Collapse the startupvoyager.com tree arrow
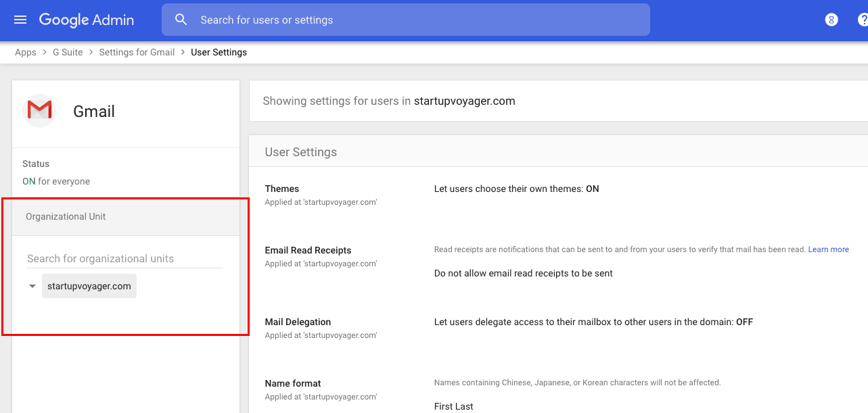The height and width of the screenshot is (413, 868). [32, 286]
